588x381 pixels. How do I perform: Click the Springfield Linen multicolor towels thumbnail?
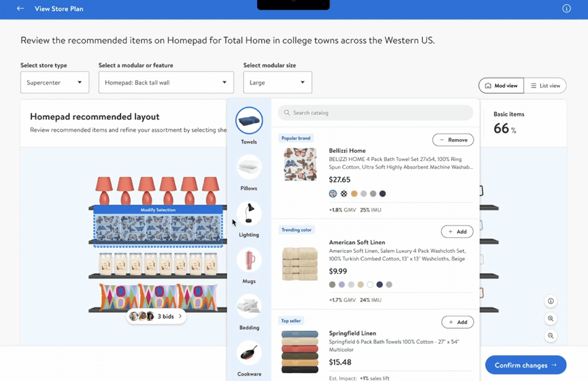[x=300, y=352]
